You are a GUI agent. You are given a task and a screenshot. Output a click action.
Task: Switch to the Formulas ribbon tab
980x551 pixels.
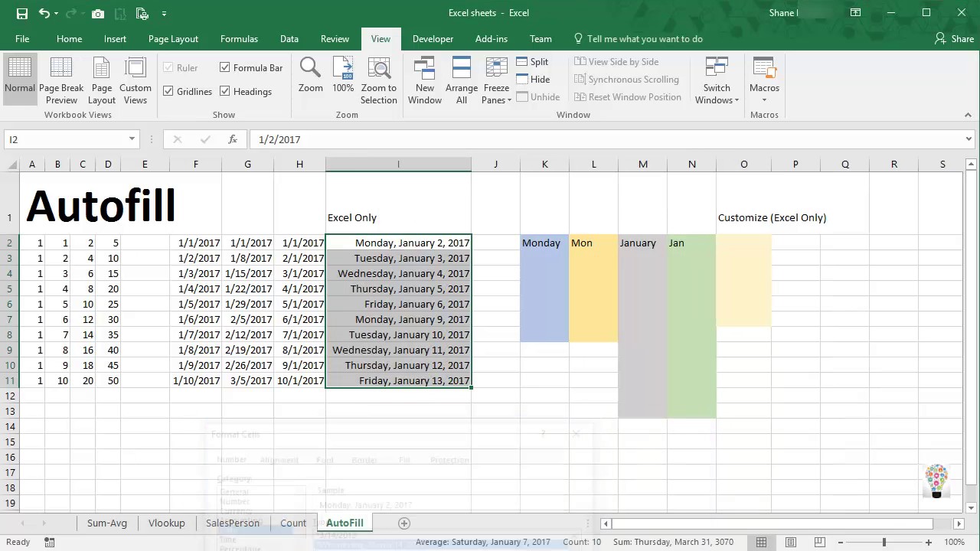click(239, 38)
